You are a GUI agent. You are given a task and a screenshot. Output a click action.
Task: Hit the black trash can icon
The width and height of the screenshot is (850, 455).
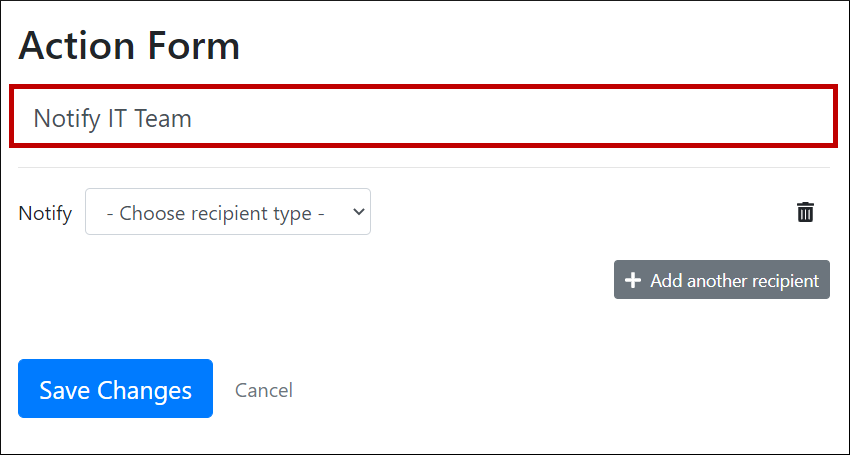click(805, 212)
